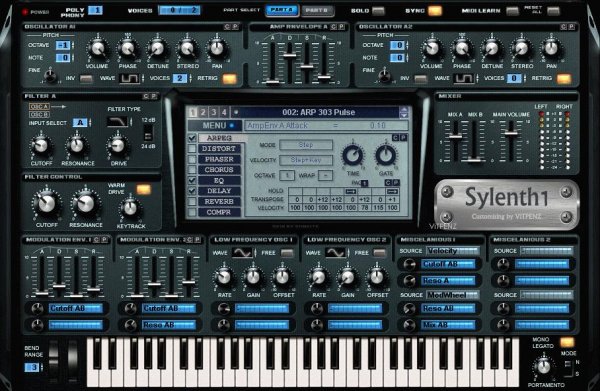The image size is (600, 391).
Task: Click the Filter A Drive knob
Action: [x=118, y=146]
